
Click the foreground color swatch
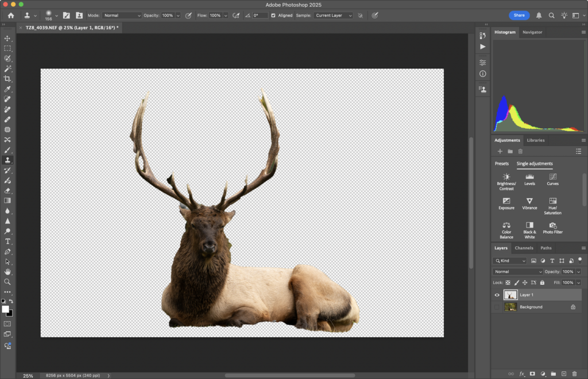6,309
